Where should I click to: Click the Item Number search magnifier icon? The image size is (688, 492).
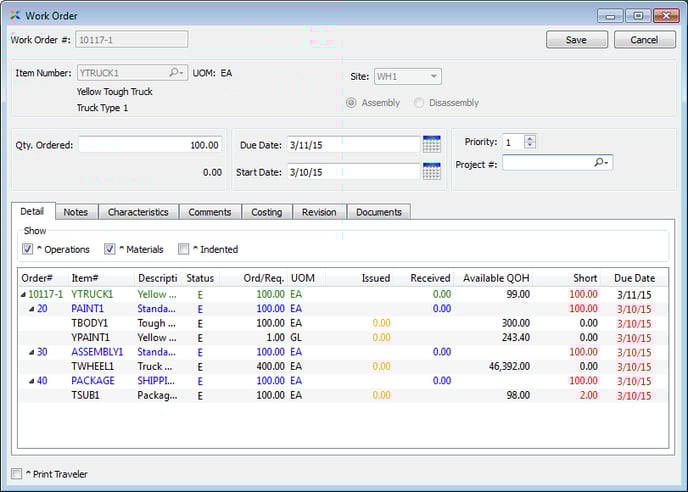(175, 73)
